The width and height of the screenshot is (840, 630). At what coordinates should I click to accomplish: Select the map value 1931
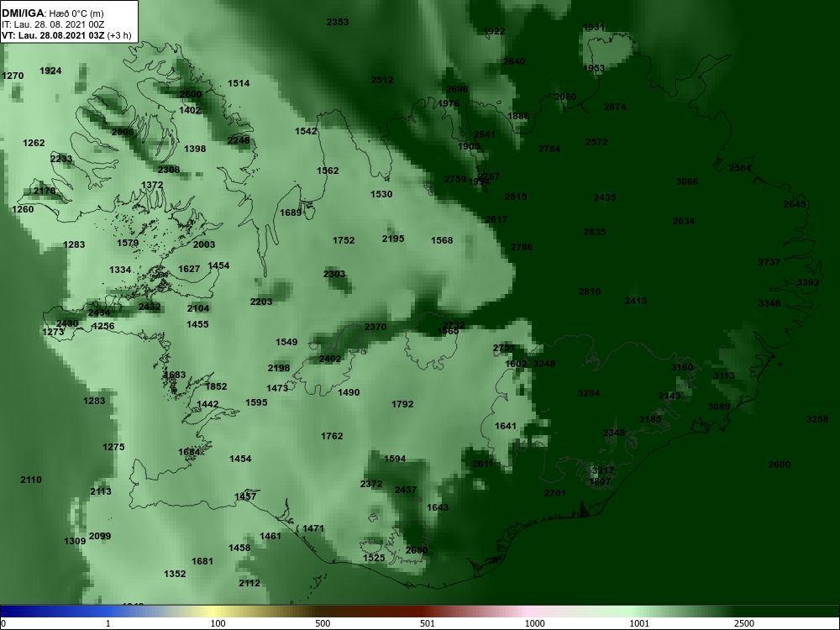594,27
